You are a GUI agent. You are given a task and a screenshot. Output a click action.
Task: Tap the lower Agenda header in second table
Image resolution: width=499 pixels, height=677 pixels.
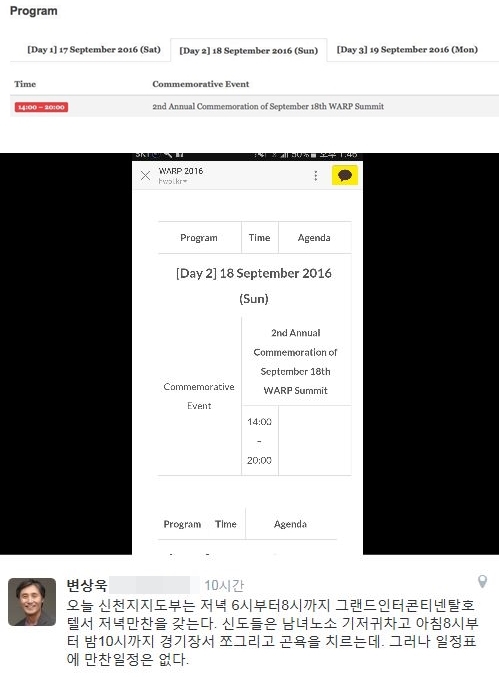click(290, 524)
